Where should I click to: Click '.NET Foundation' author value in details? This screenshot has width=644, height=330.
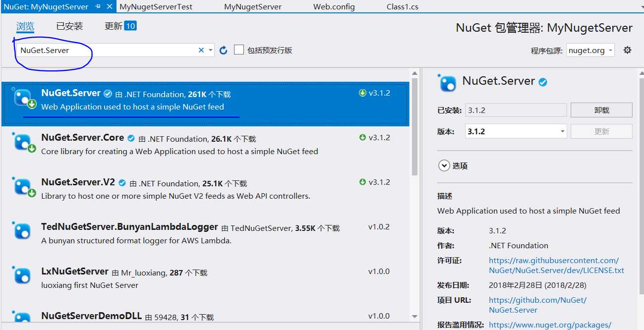pyautogui.click(x=519, y=245)
